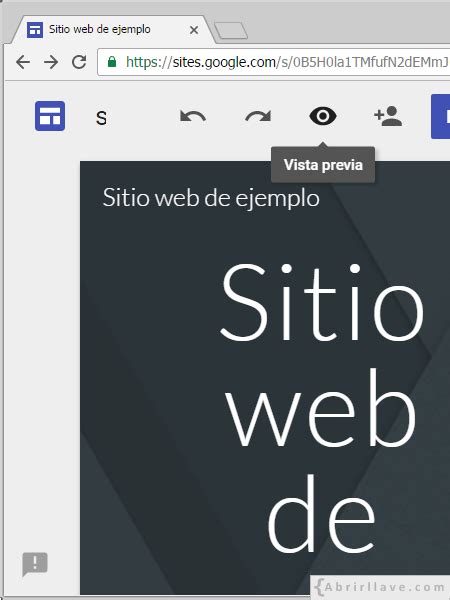
Task: Add editors via the person-plus icon
Action: click(388, 116)
